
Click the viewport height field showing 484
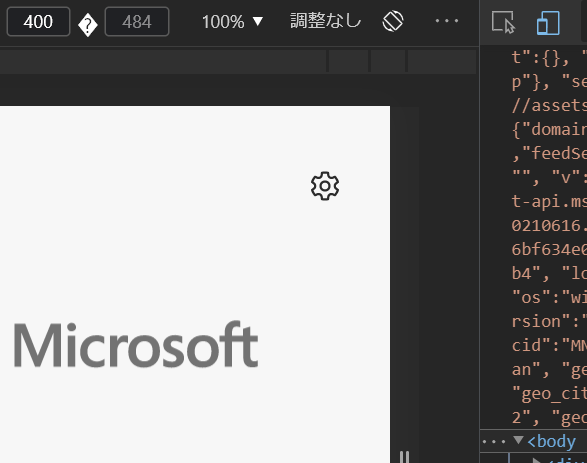[137, 22]
